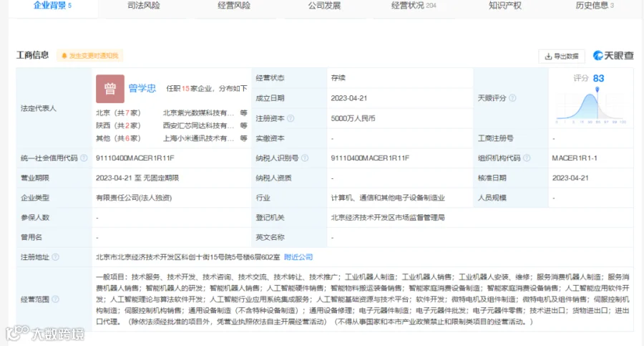Click help icon next to 纳税人识别号

pos(305,158)
